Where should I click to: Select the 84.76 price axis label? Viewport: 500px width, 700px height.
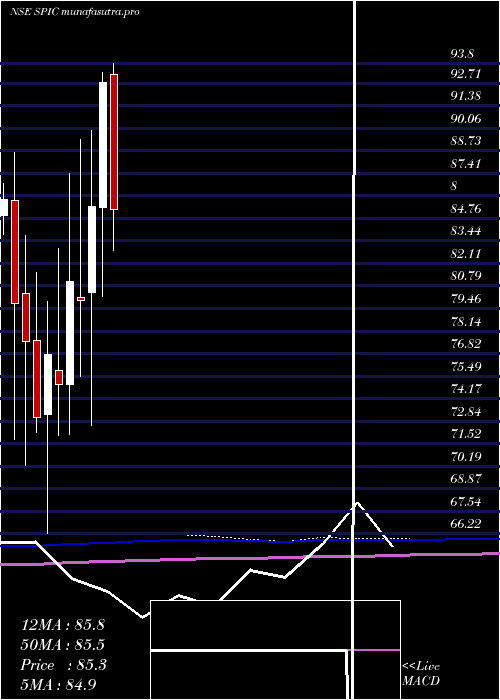[x=466, y=208]
